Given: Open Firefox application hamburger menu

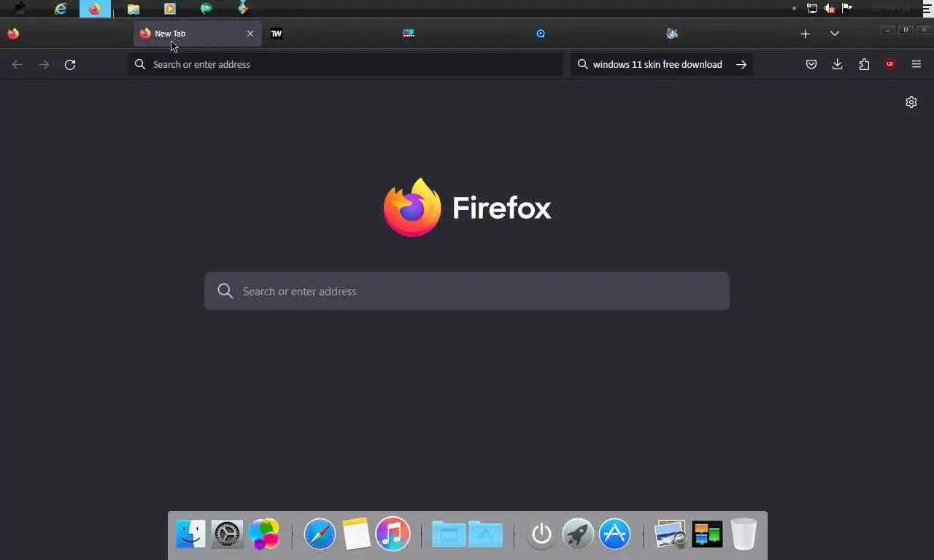Looking at the screenshot, I should tap(916, 64).
